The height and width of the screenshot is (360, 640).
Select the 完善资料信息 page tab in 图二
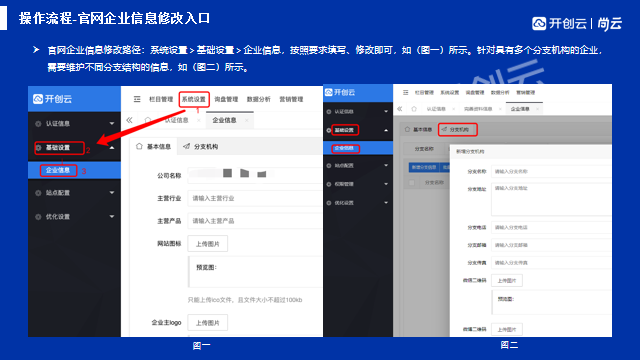pos(478,109)
